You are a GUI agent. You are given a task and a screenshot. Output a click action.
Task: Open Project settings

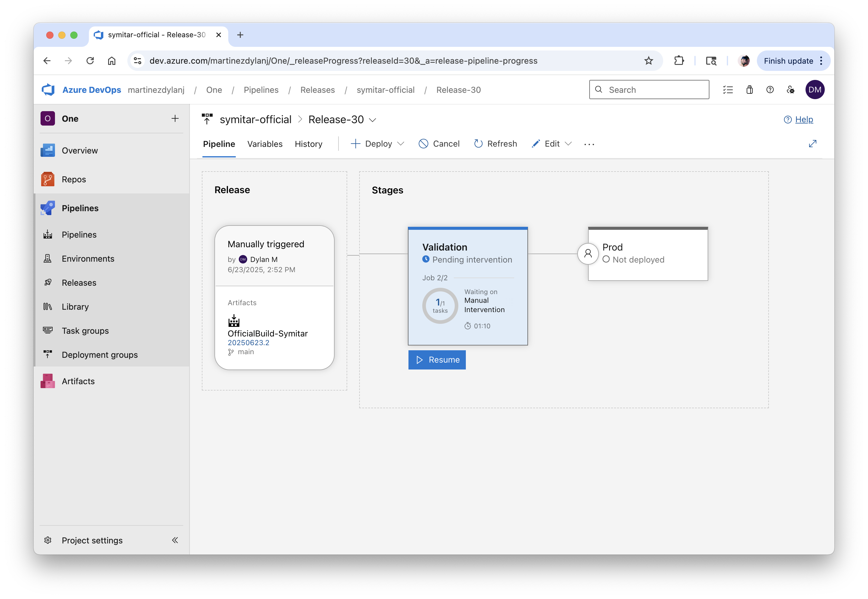pyautogui.click(x=92, y=540)
